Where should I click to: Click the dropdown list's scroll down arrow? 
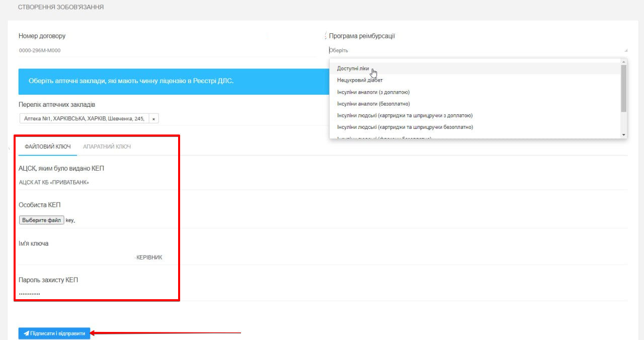coord(624,135)
